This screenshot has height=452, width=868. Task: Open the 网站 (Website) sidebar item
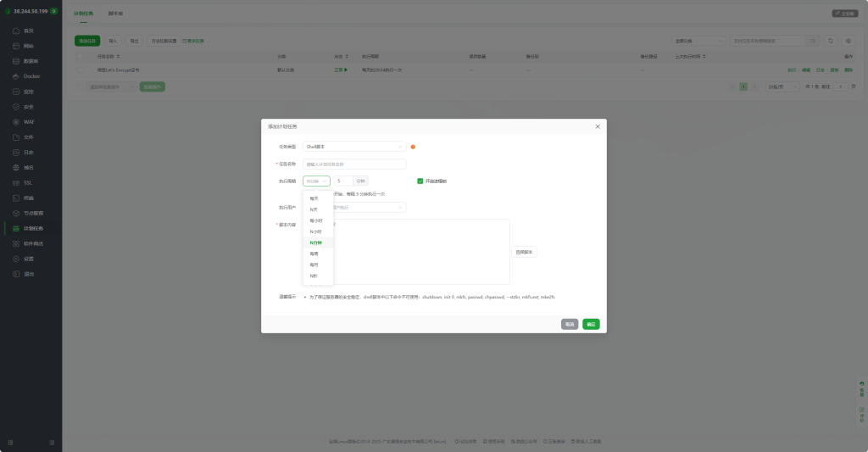(29, 46)
